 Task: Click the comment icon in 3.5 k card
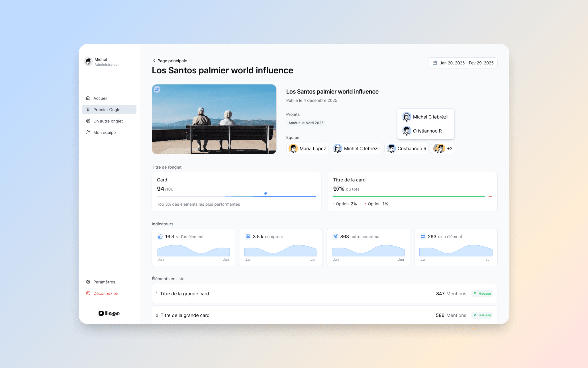pos(248,236)
